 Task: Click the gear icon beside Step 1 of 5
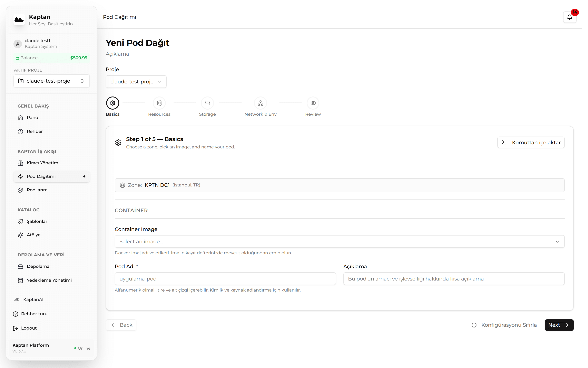point(118,143)
